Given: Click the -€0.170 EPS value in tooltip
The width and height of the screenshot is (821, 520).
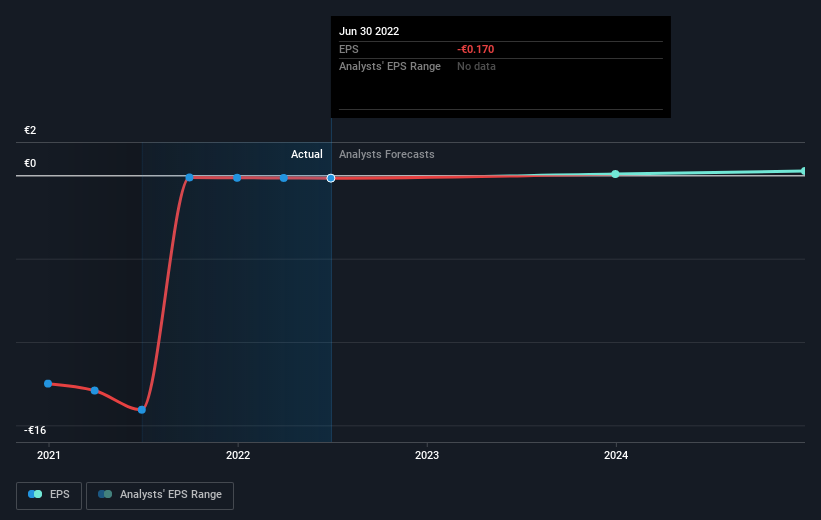Looking at the screenshot, I should [475, 49].
